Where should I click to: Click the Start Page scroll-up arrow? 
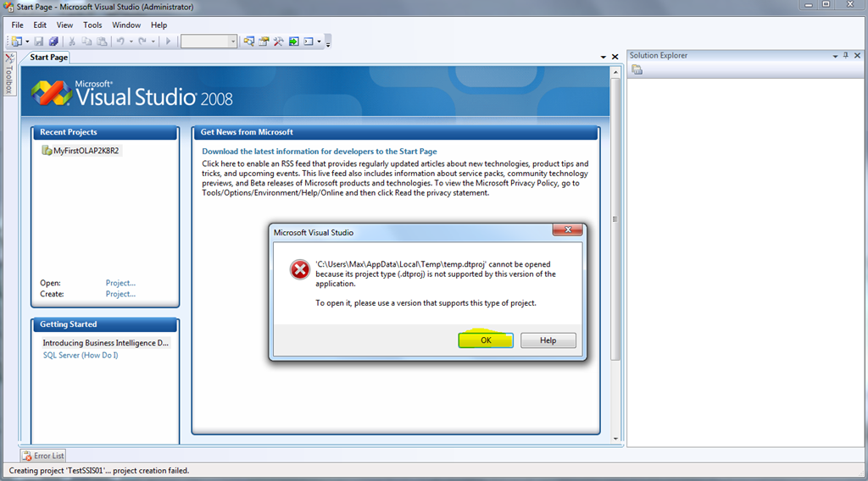(x=615, y=72)
